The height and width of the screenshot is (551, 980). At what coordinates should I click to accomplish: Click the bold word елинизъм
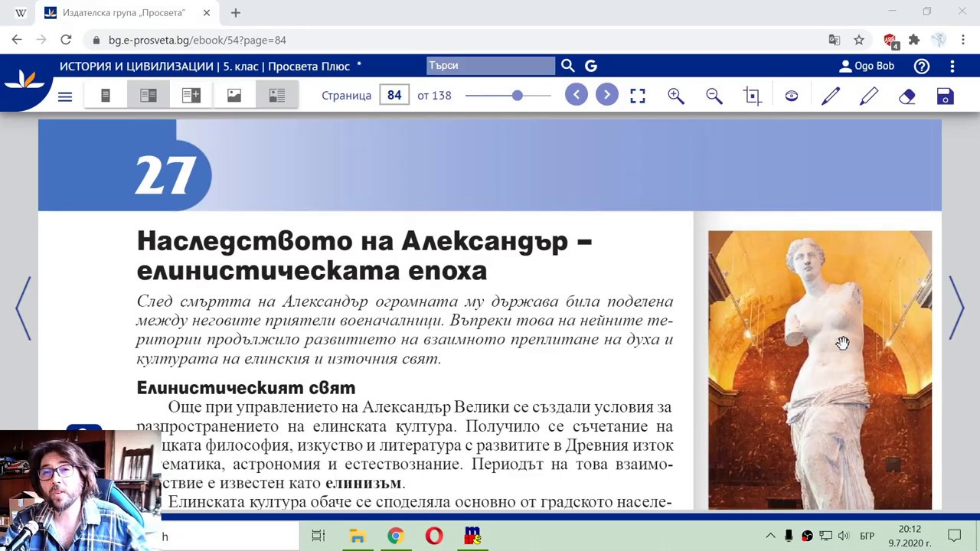click(x=364, y=483)
